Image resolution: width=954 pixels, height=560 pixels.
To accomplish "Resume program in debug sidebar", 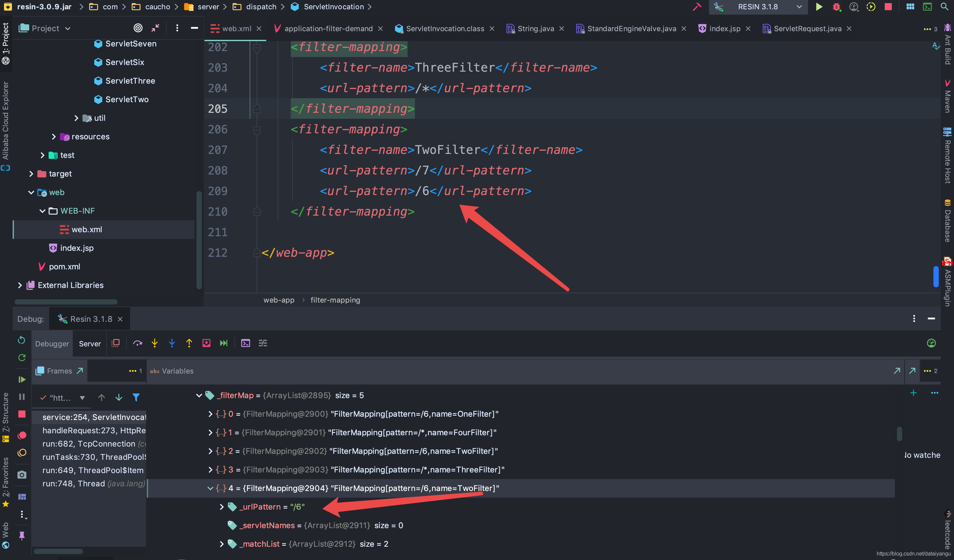I will [x=22, y=380].
